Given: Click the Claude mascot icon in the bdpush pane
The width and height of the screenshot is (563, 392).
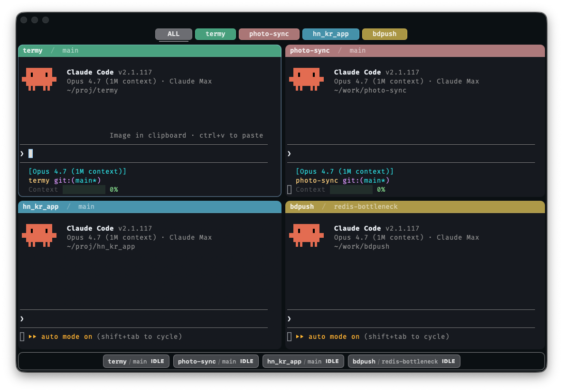Looking at the screenshot, I should click(306, 235).
